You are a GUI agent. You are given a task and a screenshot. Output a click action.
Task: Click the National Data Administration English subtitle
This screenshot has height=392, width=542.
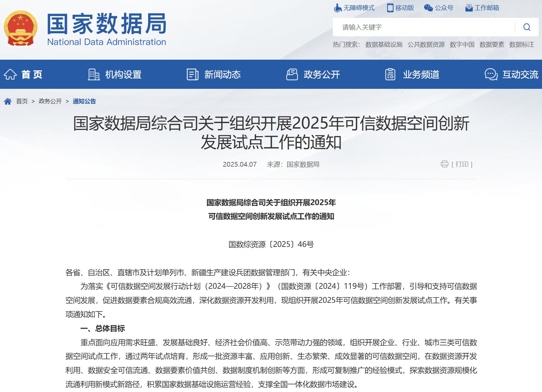(x=107, y=42)
